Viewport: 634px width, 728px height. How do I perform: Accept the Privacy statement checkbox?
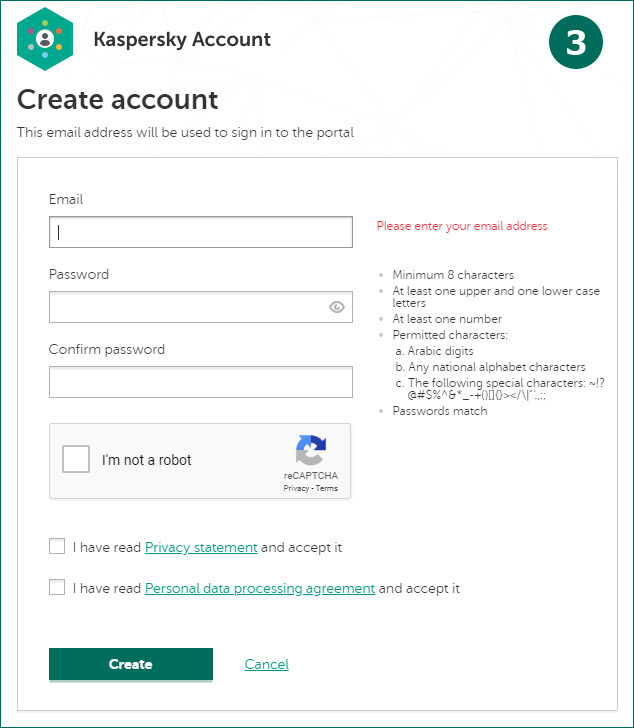pyautogui.click(x=57, y=547)
